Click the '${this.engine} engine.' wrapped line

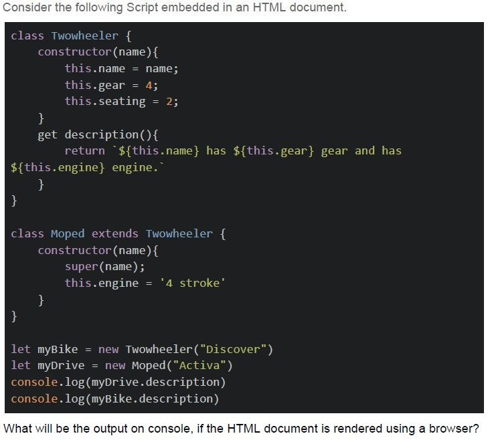click(88, 167)
